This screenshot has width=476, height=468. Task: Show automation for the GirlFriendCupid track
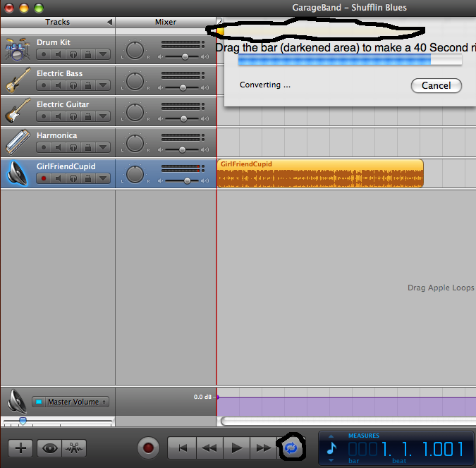(x=103, y=178)
